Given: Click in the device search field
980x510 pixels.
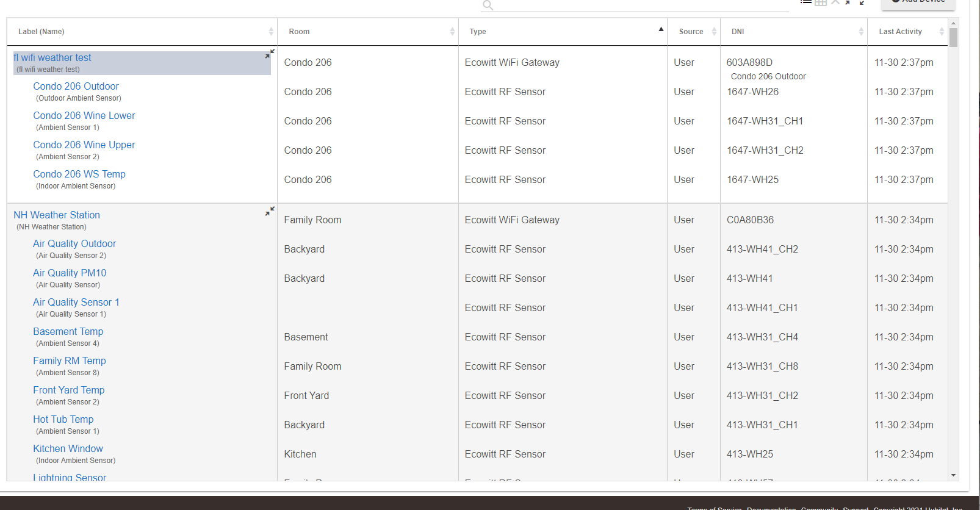Looking at the screenshot, I should coord(641,5).
